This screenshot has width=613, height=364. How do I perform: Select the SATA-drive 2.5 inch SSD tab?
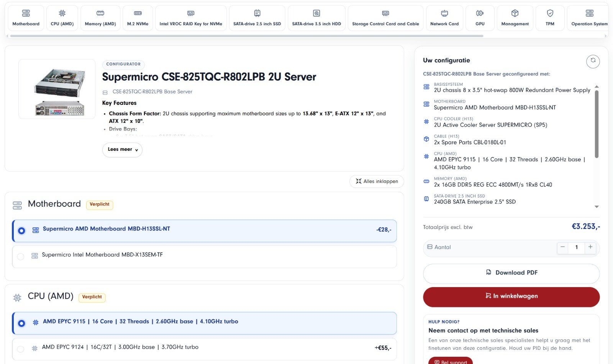click(x=257, y=18)
